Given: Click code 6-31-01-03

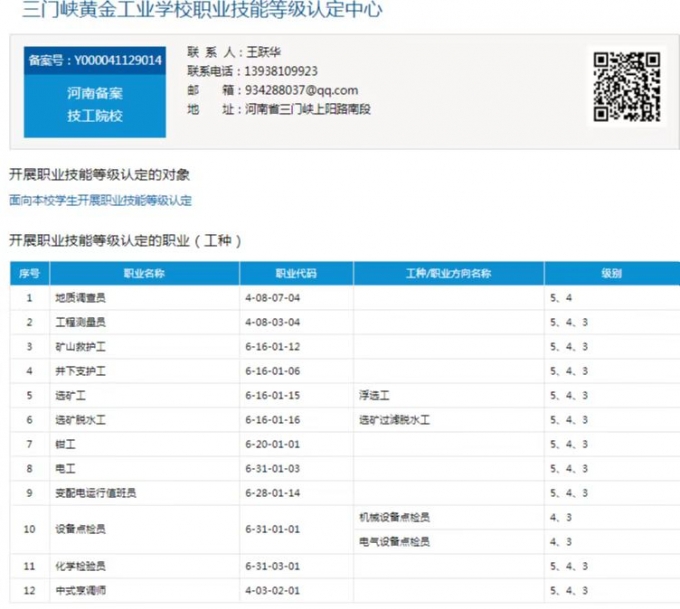Looking at the screenshot, I should pos(272,468).
